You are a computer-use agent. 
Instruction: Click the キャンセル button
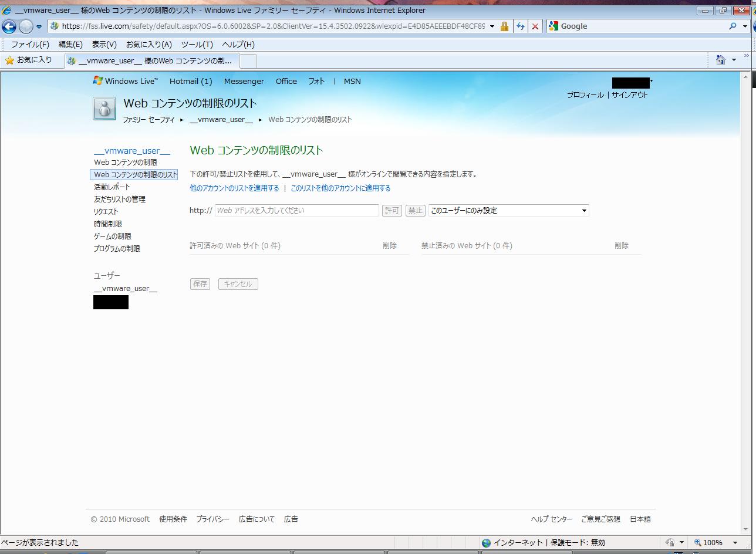(238, 283)
